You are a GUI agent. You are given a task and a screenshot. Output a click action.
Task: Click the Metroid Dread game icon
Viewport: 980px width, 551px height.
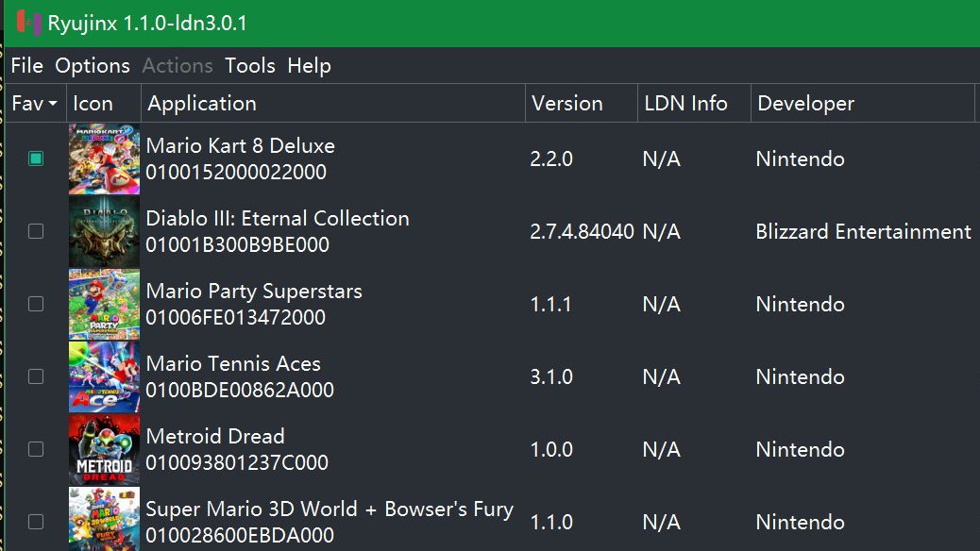click(x=105, y=449)
